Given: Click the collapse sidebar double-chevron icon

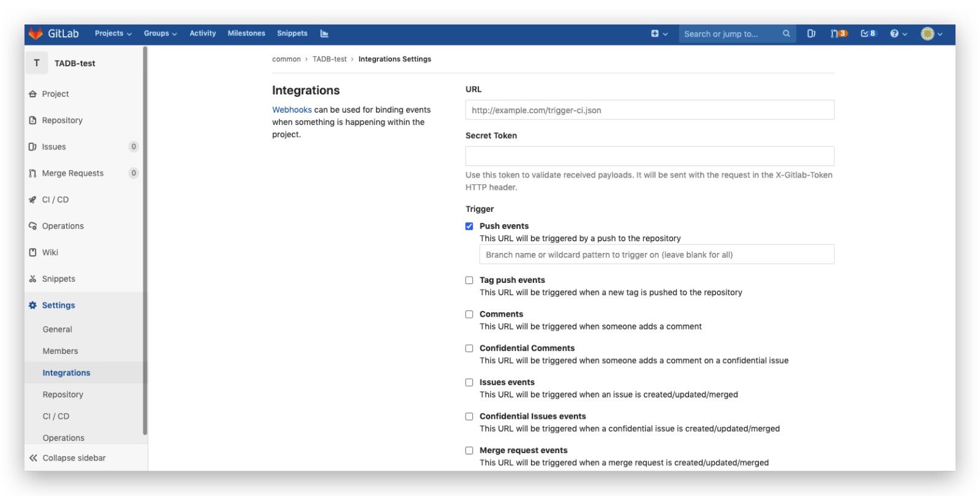Looking at the screenshot, I should pos(33,458).
